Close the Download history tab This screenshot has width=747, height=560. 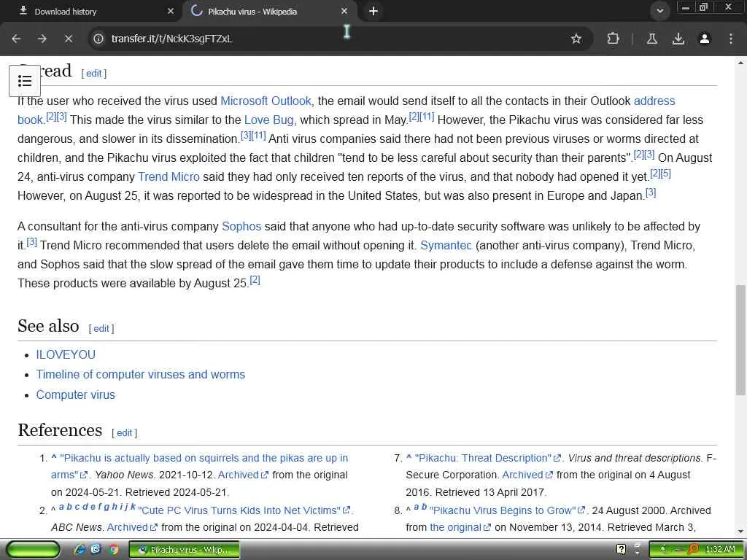pos(171,11)
